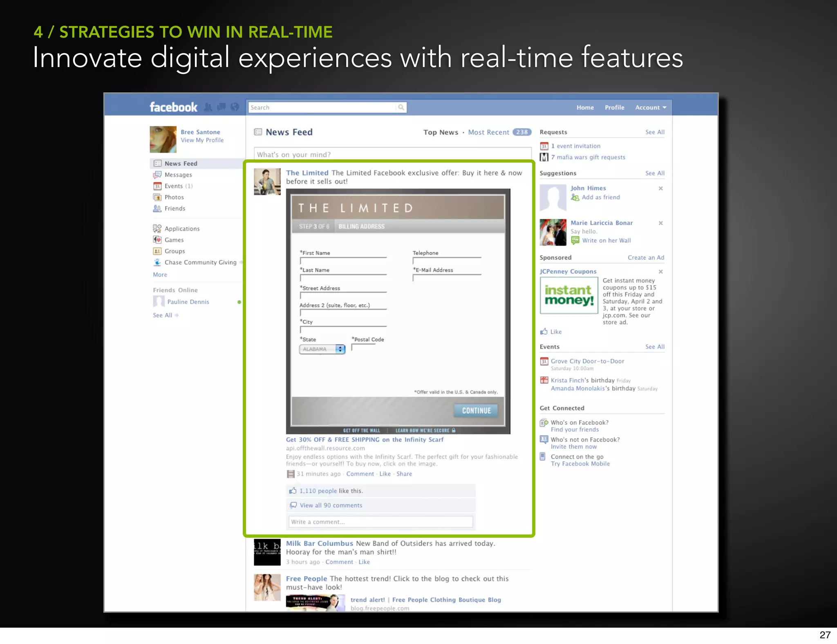
Task: Click the E-Mail Address field
Action: tap(447, 278)
